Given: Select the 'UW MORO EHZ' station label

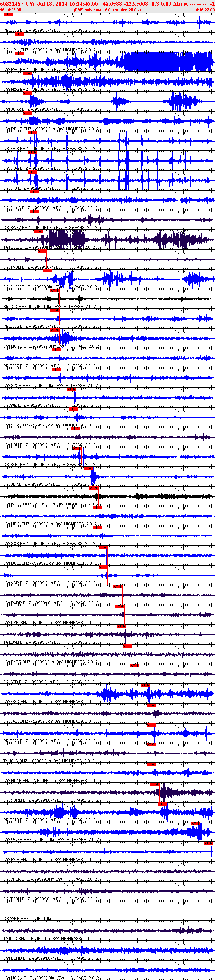Looking at the screenshot, I should (17, 346).
